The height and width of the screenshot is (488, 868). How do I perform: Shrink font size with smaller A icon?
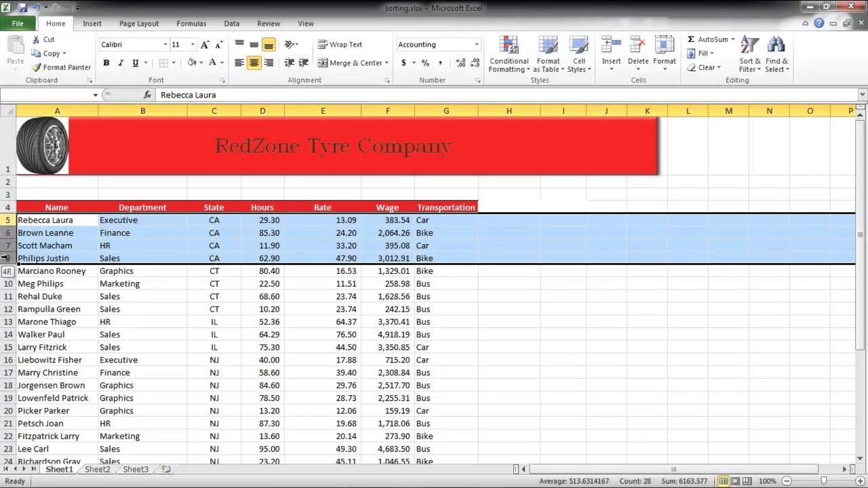pyautogui.click(x=218, y=45)
